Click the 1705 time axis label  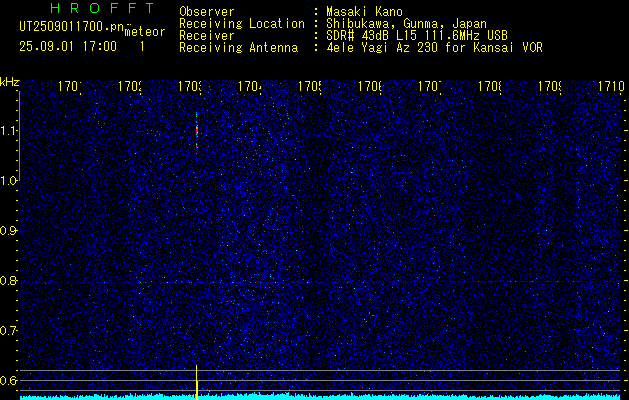point(310,86)
